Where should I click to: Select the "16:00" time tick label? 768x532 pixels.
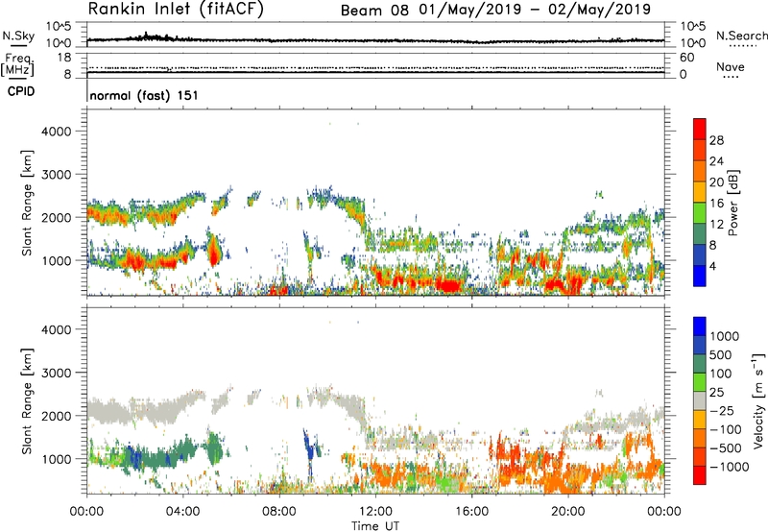click(471, 512)
